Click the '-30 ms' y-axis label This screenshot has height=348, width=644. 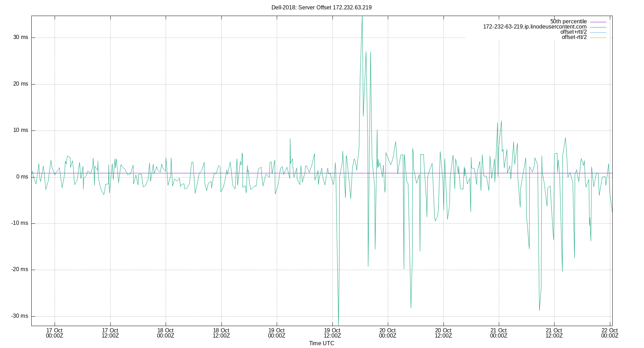(x=20, y=316)
